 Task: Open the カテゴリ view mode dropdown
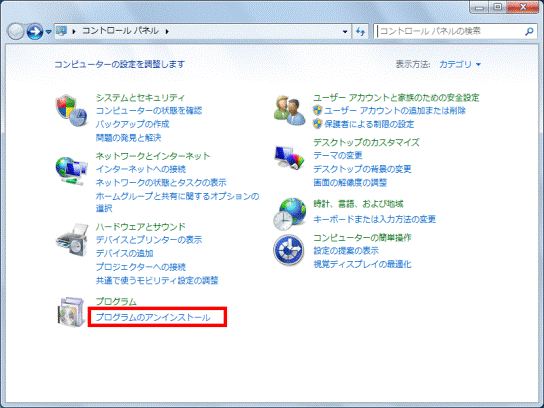tap(460, 65)
